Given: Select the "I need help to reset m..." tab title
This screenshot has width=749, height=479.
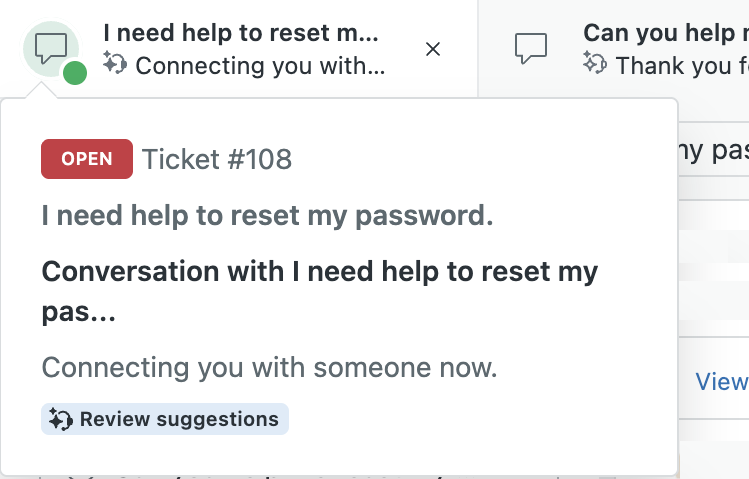Looking at the screenshot, I should 241,32.
